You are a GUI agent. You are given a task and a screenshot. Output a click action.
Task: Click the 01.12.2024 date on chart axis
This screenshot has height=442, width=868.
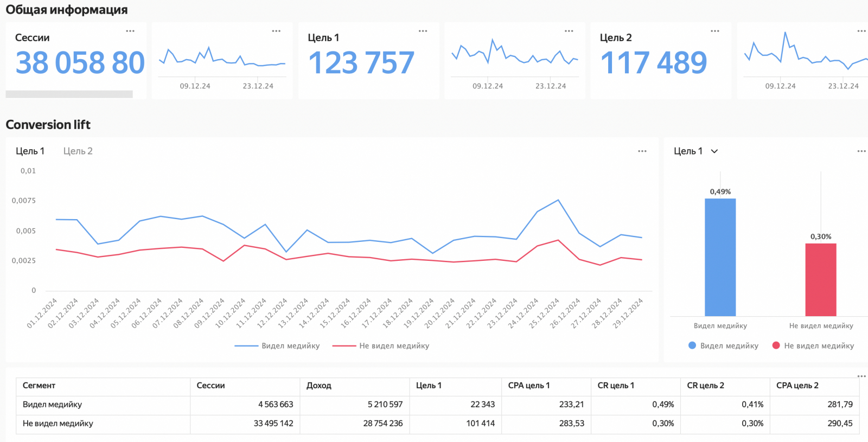click(x=42, y=313)
